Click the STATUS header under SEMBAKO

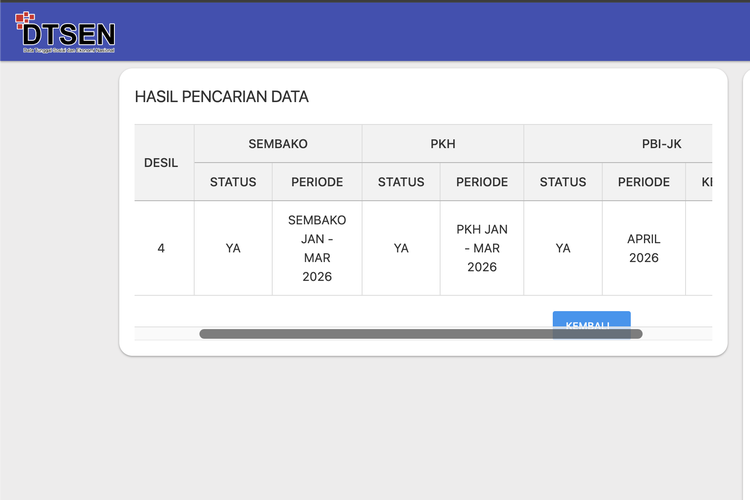pyautogui.click(x=233, y=182)
